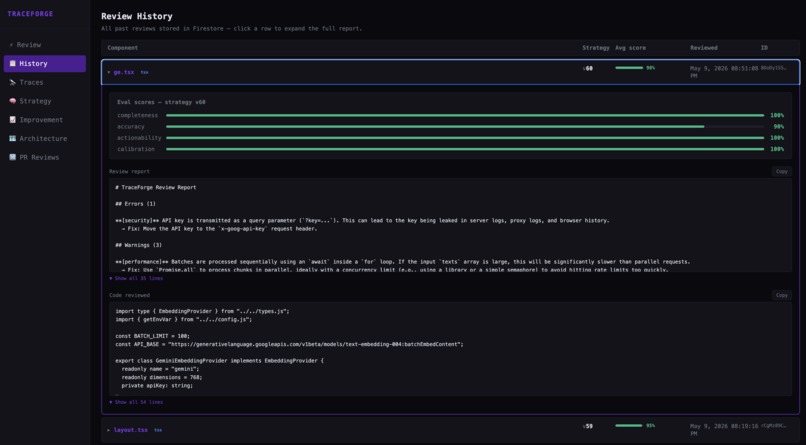
Task: Click the Strategy column header
Action: pyautogui.click(x=596, y=48)
